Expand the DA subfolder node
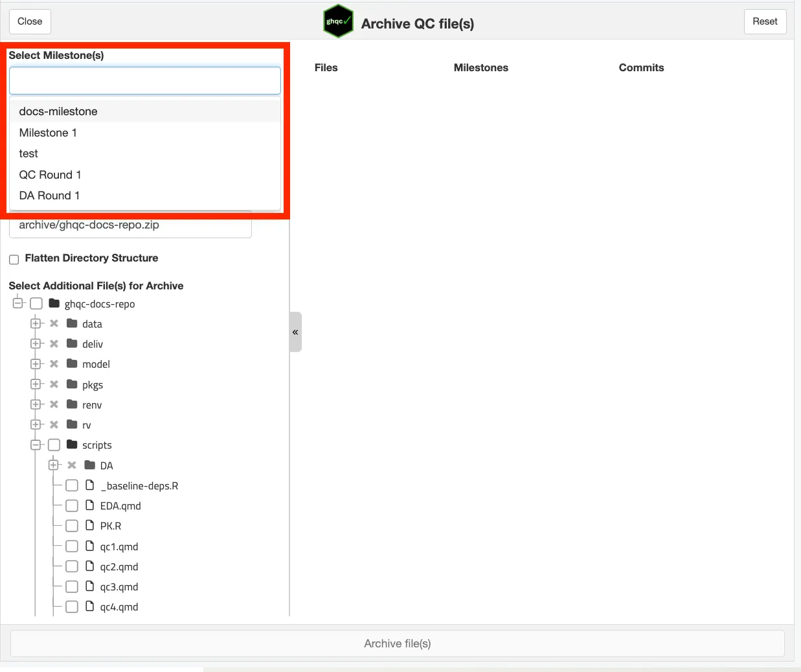 coord(54,465)
